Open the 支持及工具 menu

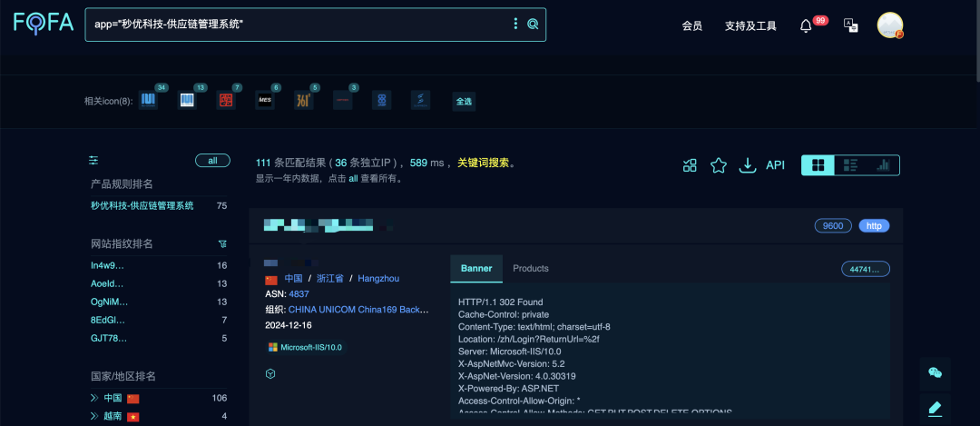click(750, 25)
